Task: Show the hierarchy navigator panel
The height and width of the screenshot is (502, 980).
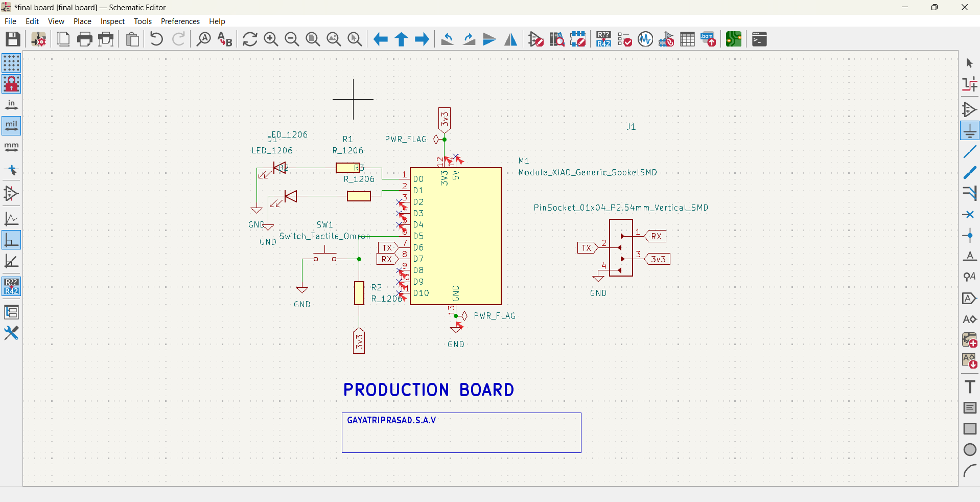Action: pos(11,312)
